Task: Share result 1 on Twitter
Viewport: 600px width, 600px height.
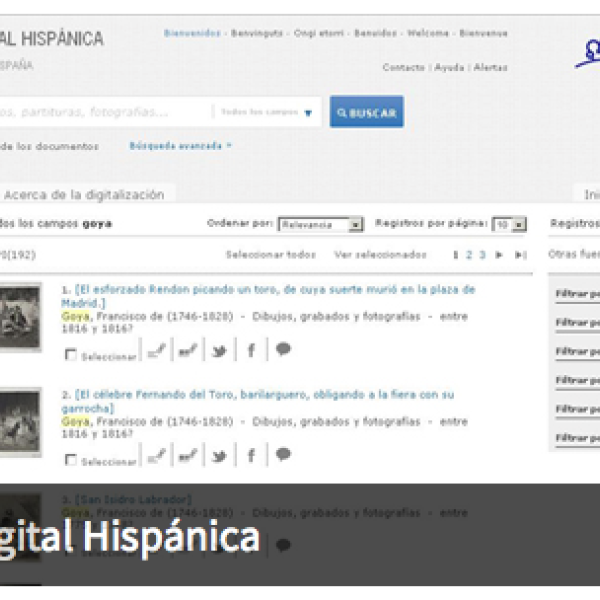Action: [219, 351]
